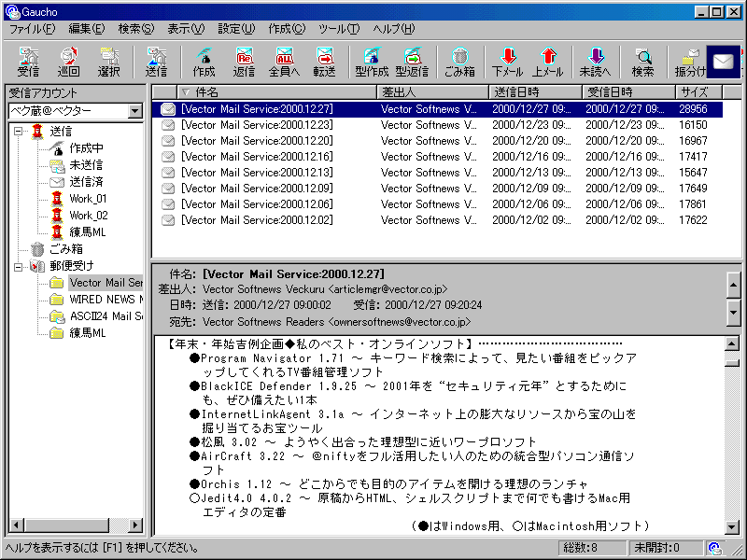Screen dimensions: 747x560
Task: Select the ごみ箱 tree folder
Action: click(x=65, y=249)
